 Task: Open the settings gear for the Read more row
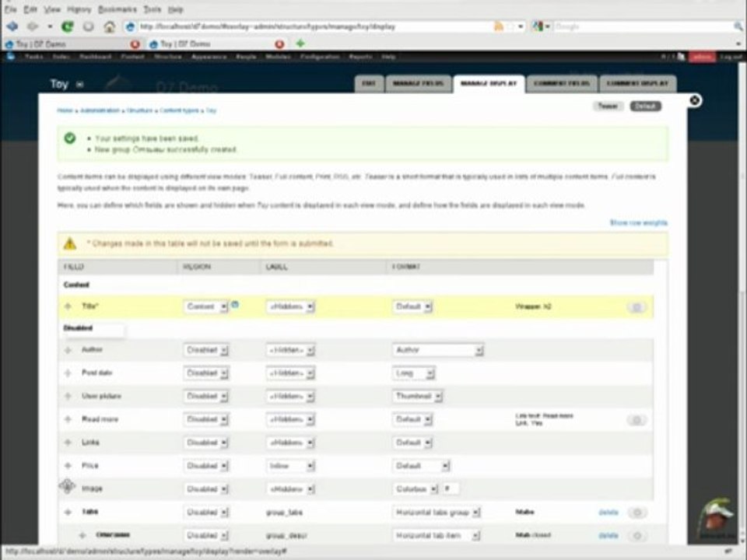click(637, 420)
